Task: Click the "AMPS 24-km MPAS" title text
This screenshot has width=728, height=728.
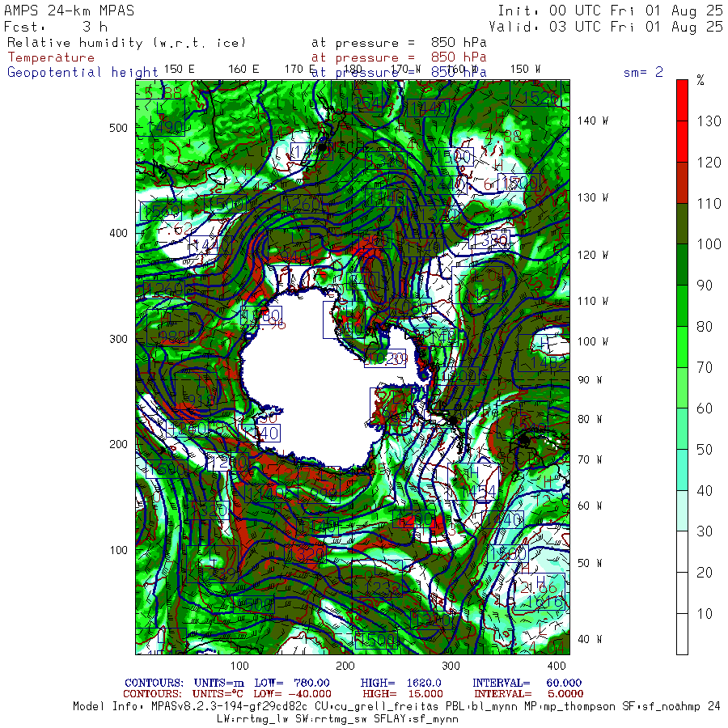Action: (x=70, y=11)
